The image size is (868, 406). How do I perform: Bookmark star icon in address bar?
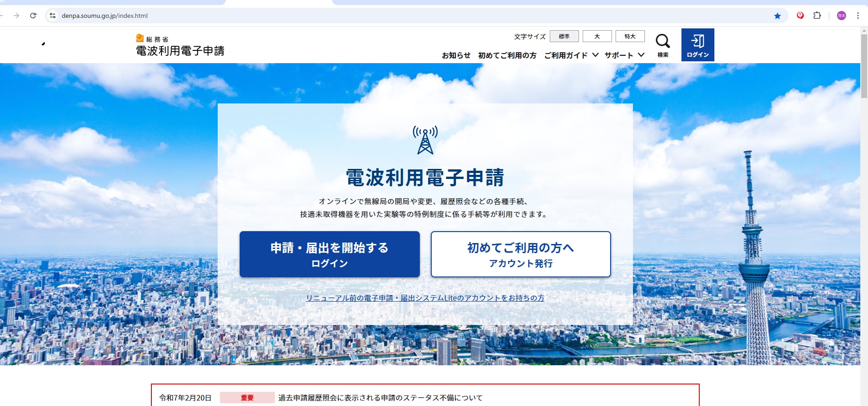(x=777, y=16)
